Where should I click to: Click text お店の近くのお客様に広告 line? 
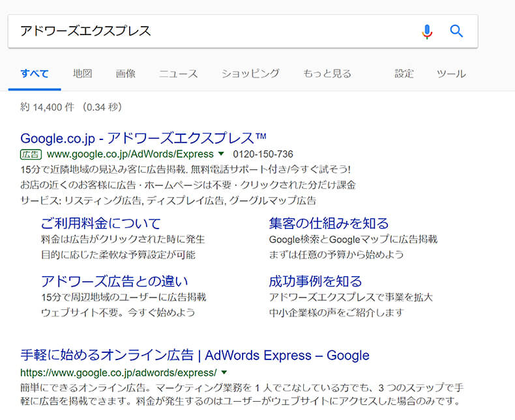[188, 185]
